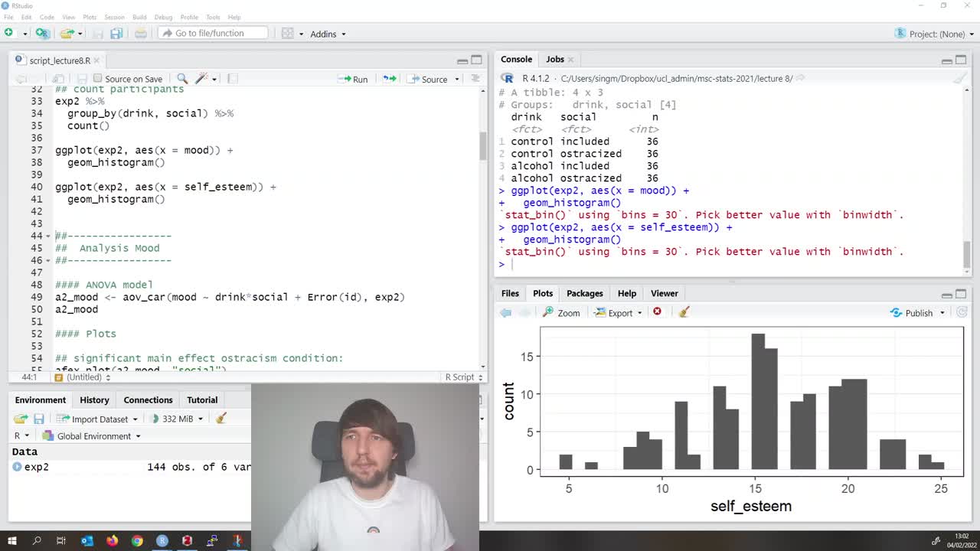Click the magnifying glass to find in source

(x=184, y=79)
